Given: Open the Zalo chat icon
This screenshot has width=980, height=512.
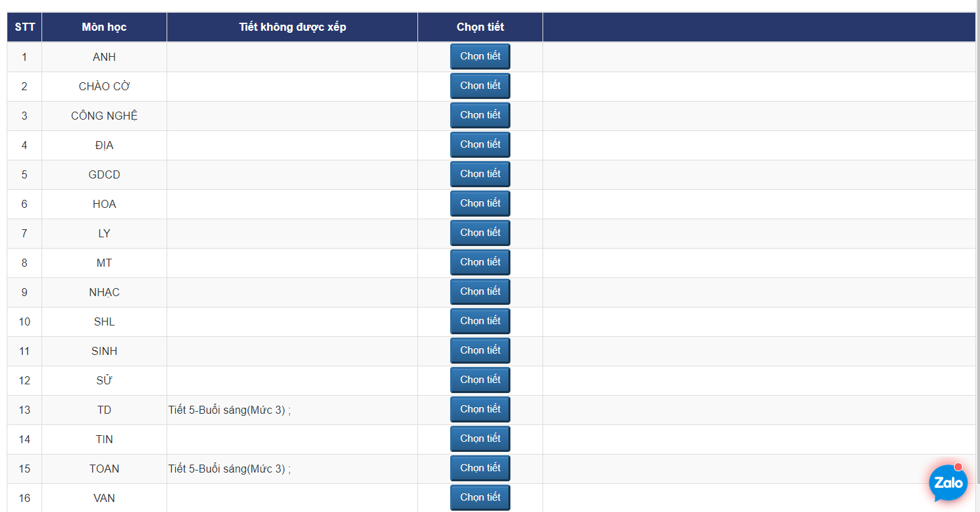Looking at the screenshot, I should click(948, 483).
